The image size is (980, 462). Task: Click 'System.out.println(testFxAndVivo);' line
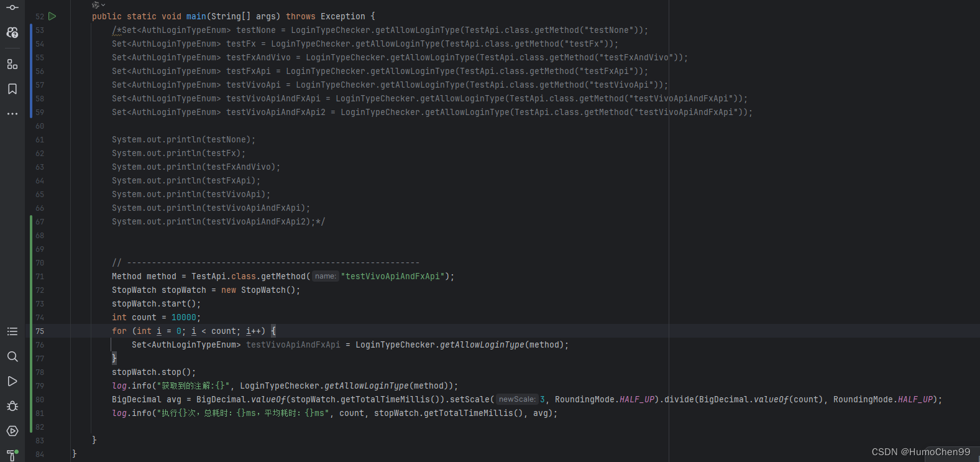tap(196, 167)
